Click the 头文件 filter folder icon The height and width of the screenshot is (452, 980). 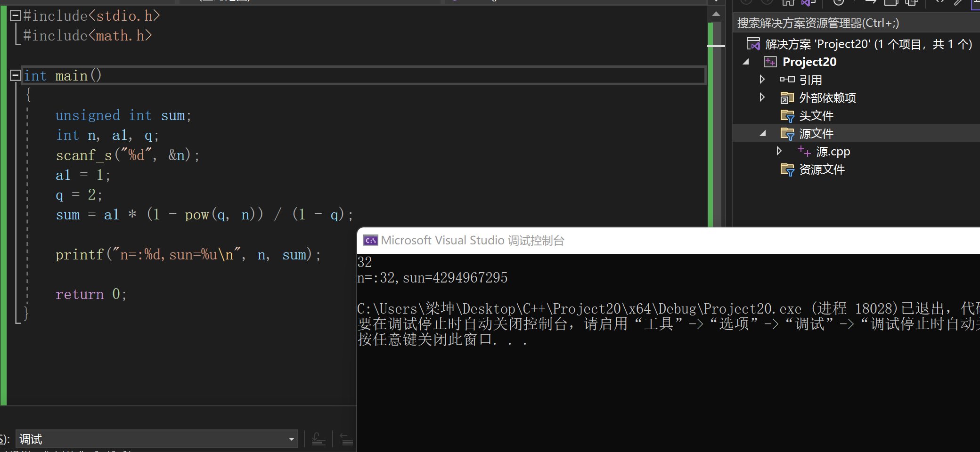(x=787, y=116)
